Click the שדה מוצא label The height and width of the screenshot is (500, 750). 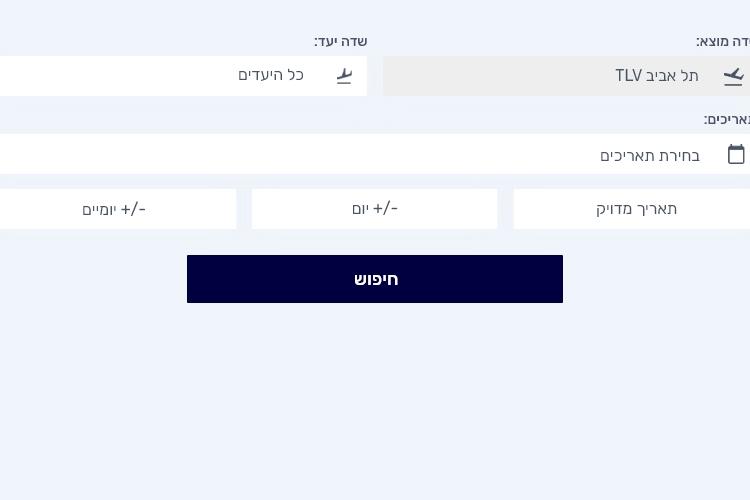point(723,42)
